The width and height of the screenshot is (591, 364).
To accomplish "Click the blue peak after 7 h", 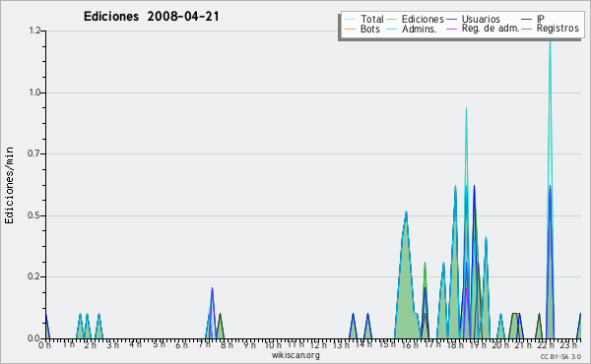I will (x=212, y=289).
